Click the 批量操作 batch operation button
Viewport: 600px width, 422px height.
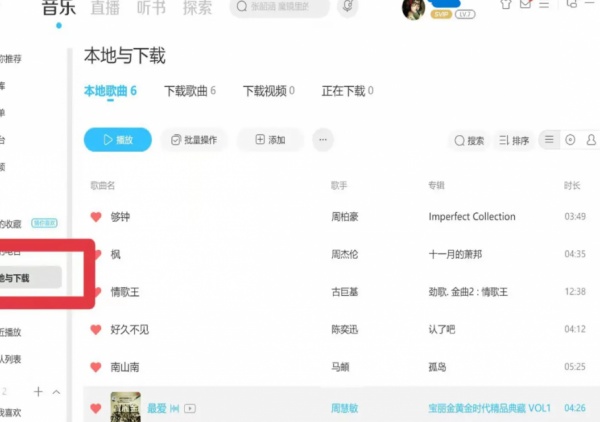tap(195, 140)
